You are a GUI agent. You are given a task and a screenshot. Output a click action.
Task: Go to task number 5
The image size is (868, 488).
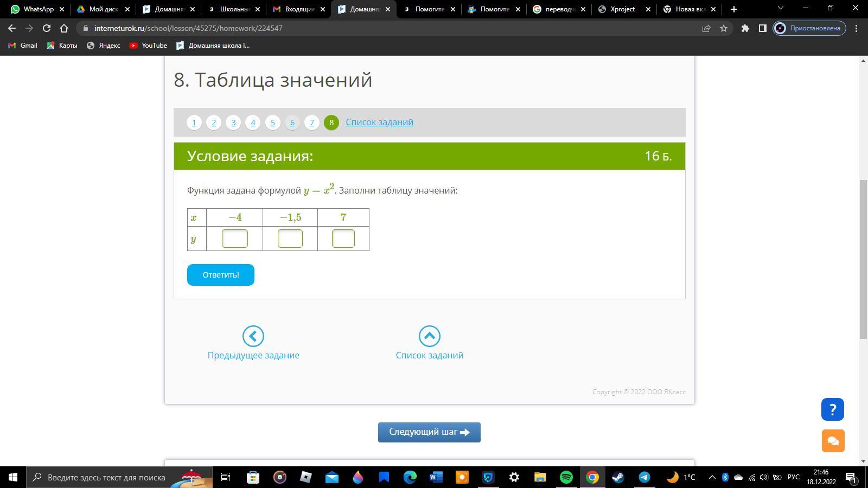point(272,123)
